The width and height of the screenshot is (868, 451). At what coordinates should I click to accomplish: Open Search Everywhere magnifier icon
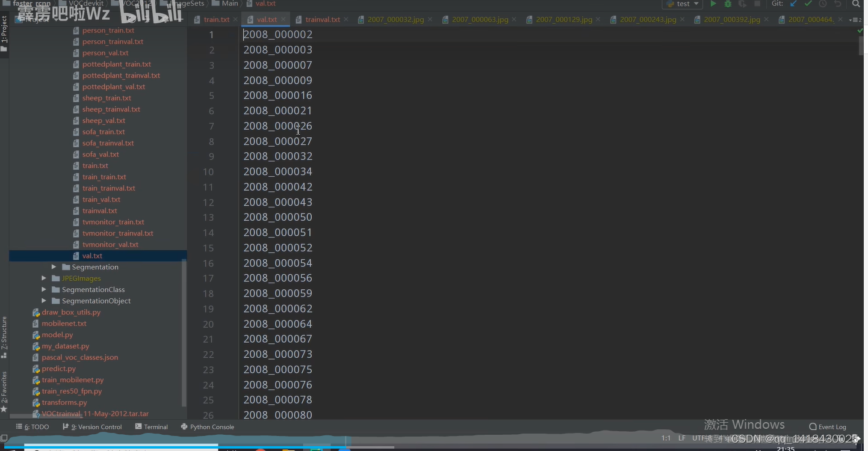click(856, 4)
